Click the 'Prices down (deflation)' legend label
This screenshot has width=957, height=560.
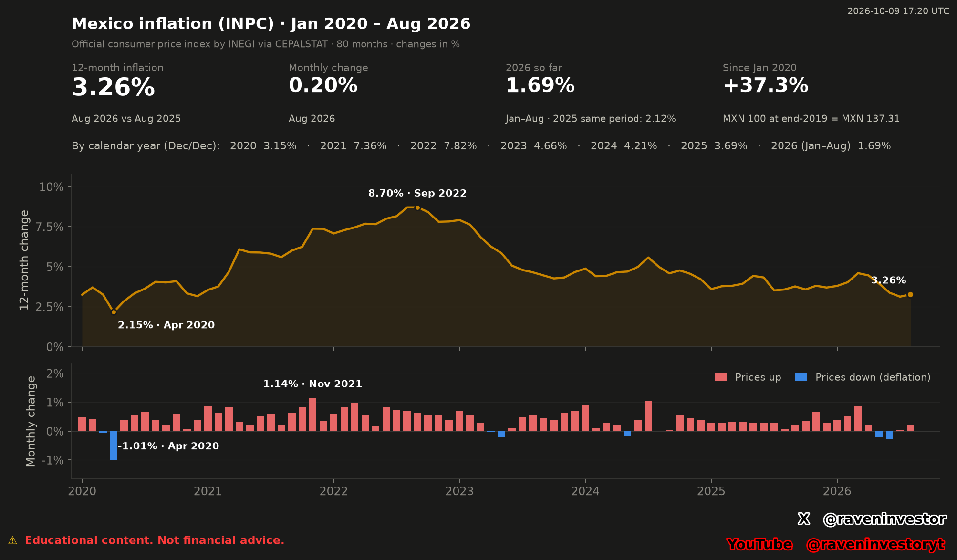873,377
